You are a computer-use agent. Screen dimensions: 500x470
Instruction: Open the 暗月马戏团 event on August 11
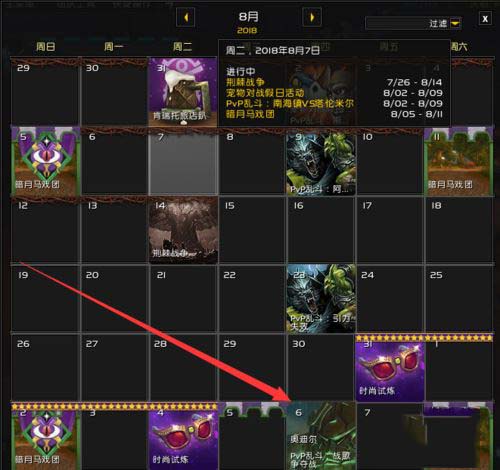(x=459, y=161)
